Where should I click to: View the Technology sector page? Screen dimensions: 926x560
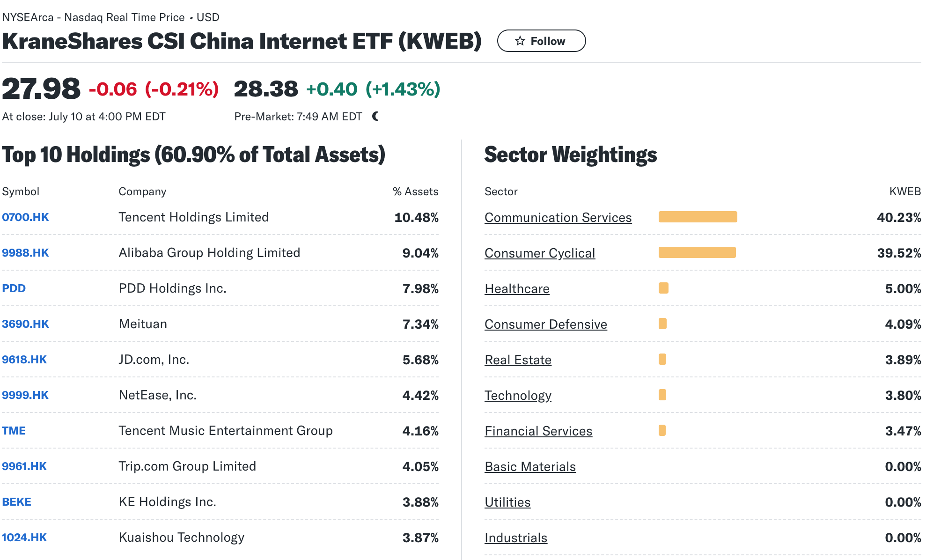pyautogui.click(x=518, y=396)
